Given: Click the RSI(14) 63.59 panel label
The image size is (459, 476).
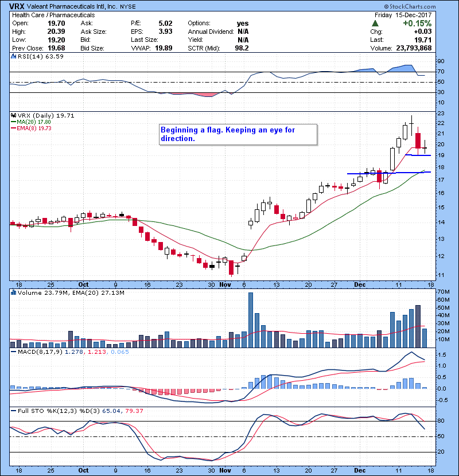Looking at the screenshot, I should 41,56.
